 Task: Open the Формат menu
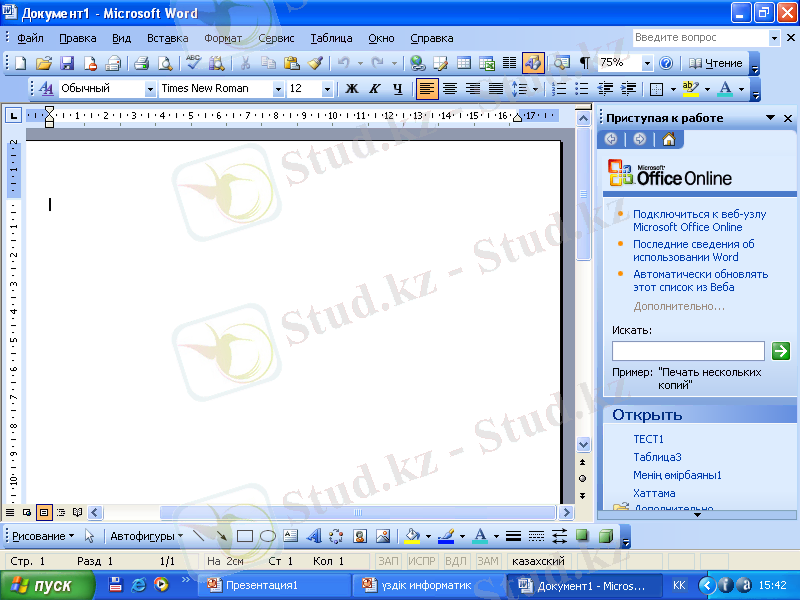223,38
